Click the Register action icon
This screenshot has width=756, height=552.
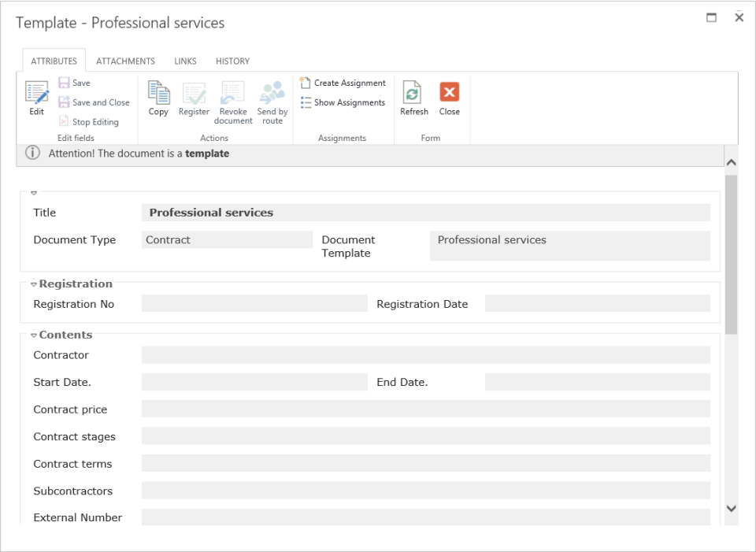click(x=194, y=94)
